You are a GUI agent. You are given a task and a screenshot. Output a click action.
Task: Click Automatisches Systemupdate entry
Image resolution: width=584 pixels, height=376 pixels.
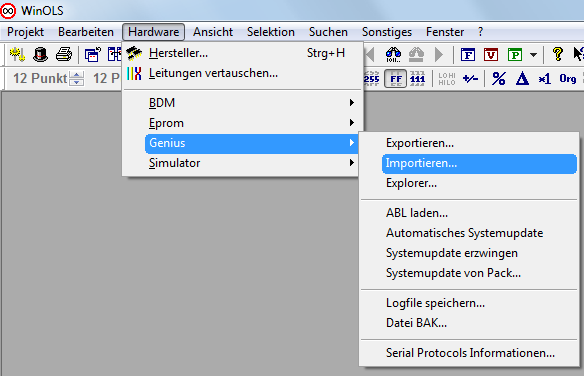[x=464, y=233]
